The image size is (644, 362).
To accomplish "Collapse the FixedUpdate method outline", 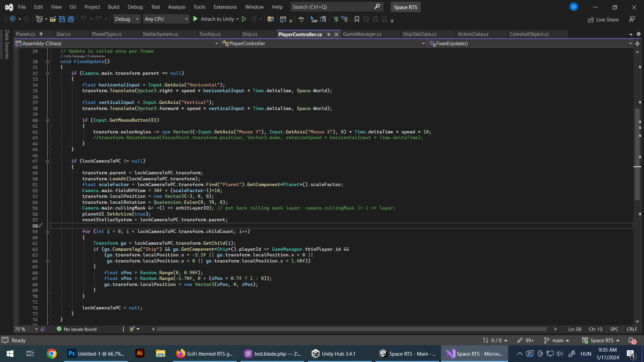I will [x=47, y=62].
